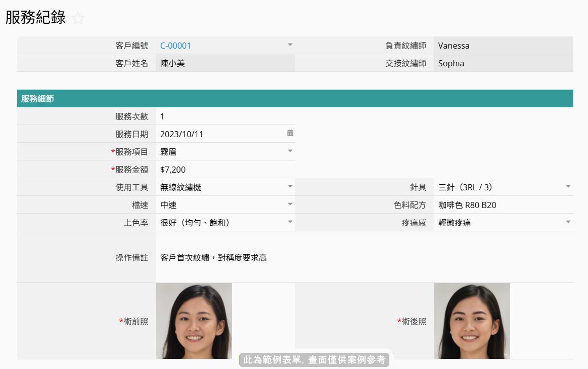
Task: Click the 客戶姓名 field showing 陳小美
Action: [x=225, y=63]
